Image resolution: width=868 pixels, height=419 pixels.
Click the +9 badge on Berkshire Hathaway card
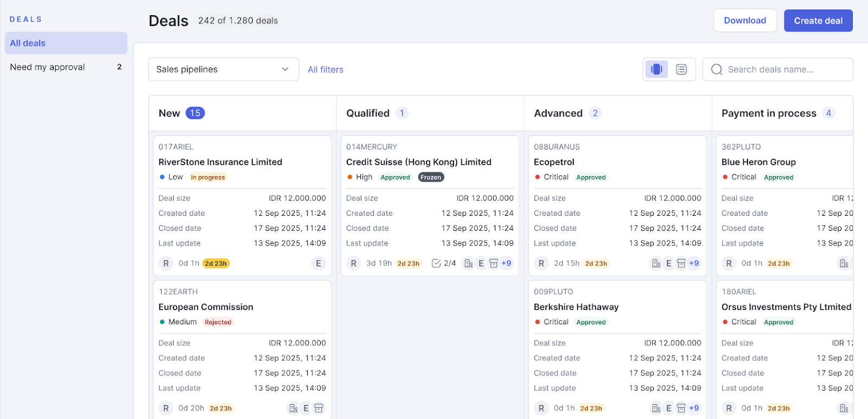point(694,408)
